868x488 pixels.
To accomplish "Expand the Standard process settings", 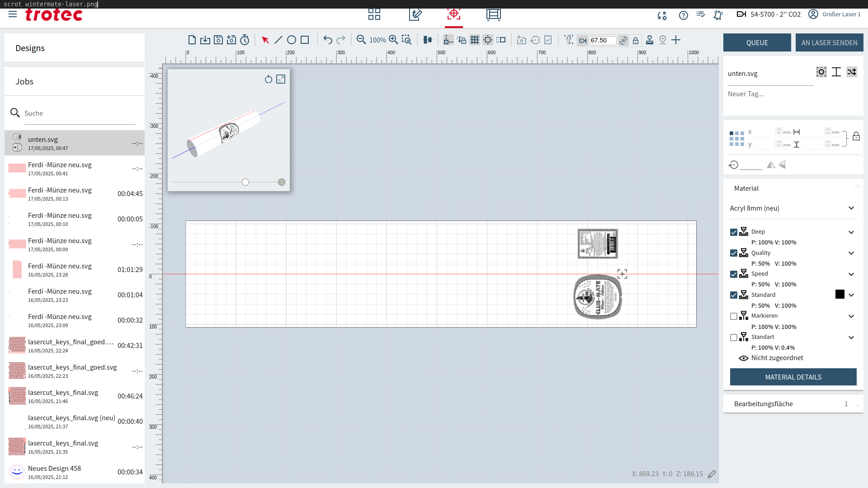I will (x=851, y=295).
